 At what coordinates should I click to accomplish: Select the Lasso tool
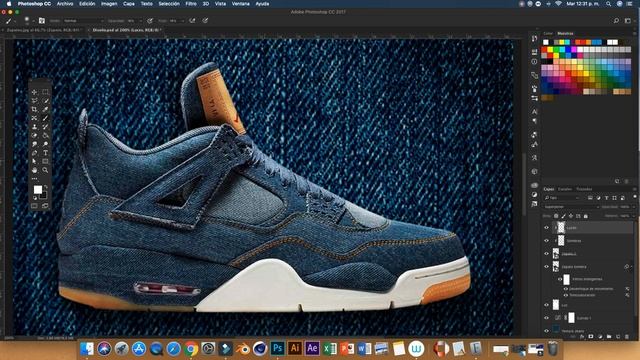click(x=34, y=101)
